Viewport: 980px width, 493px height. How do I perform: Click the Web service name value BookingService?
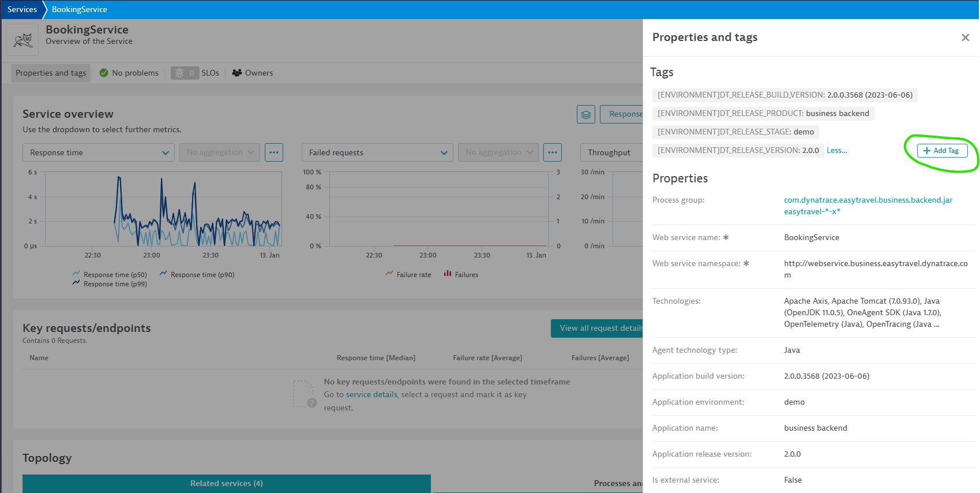(x=812, y=237)
